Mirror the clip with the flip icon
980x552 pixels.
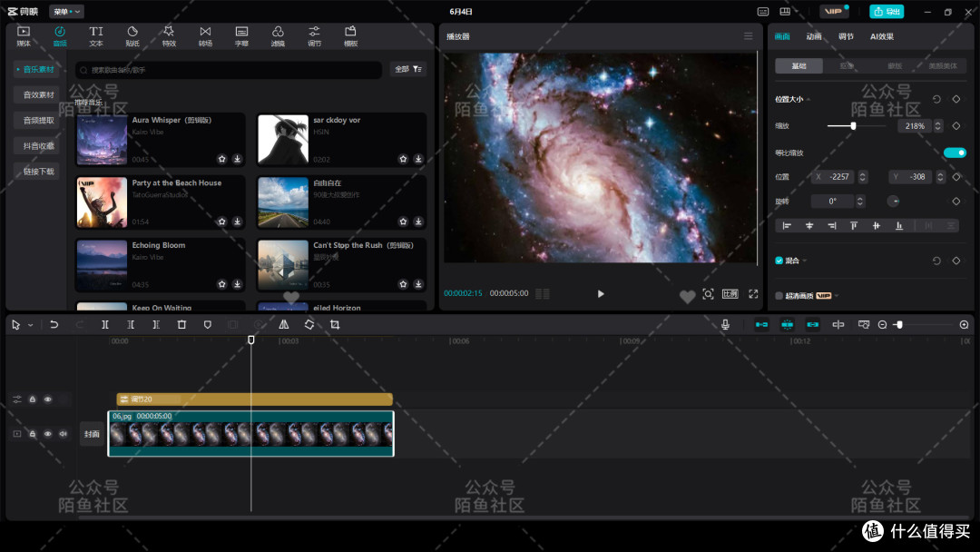(284, 324)
